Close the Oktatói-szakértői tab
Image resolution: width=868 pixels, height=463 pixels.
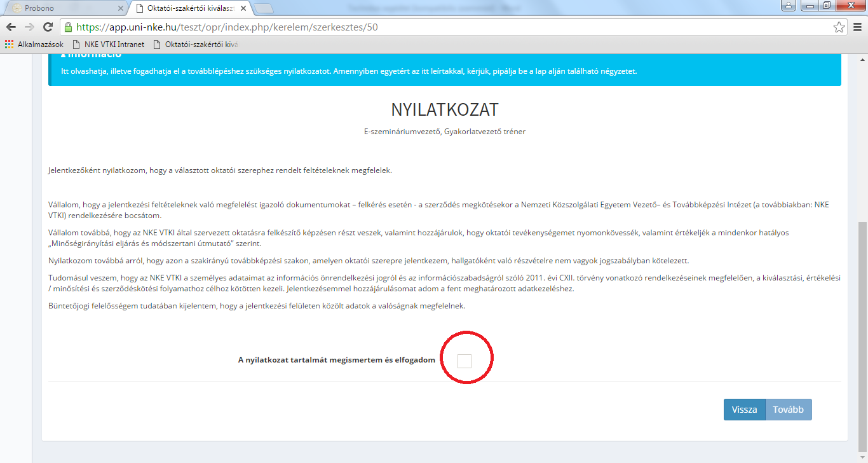pyautogui.click(x=243, y=8)
